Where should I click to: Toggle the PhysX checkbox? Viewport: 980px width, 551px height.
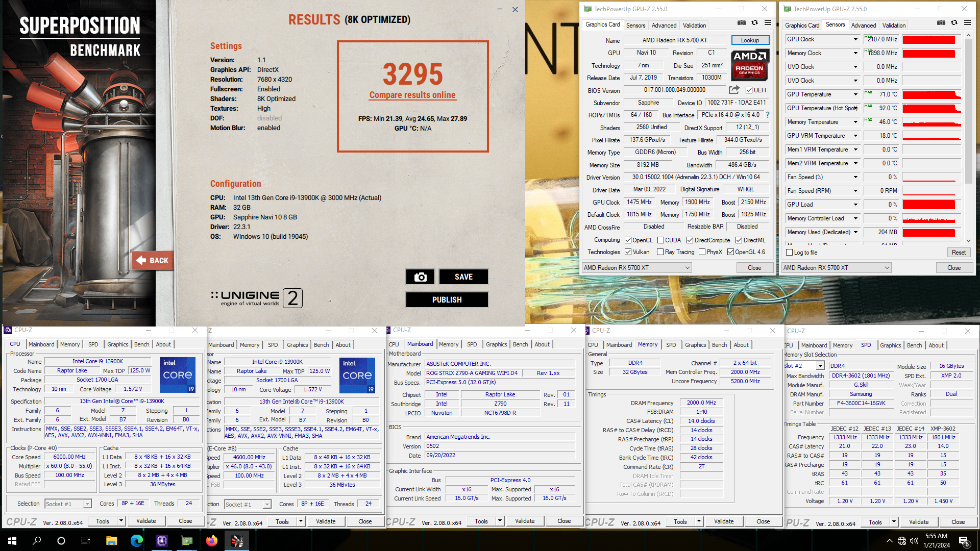click(702, 252)
